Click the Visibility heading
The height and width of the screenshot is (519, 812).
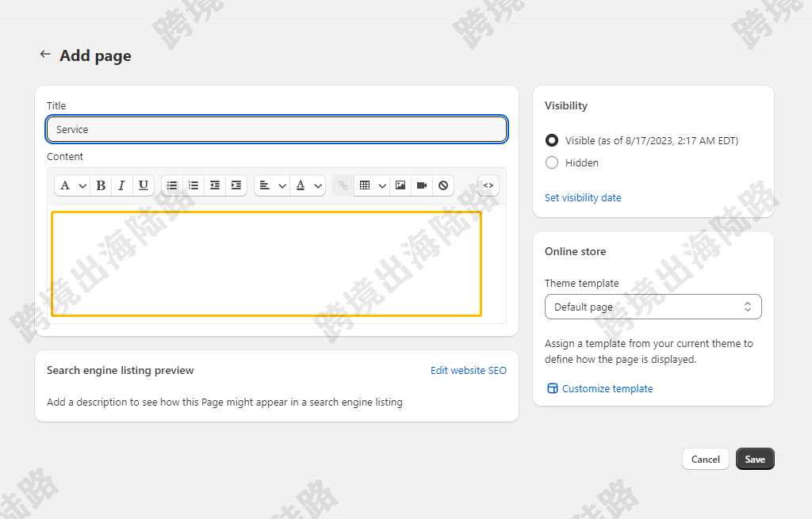(566, 105)
